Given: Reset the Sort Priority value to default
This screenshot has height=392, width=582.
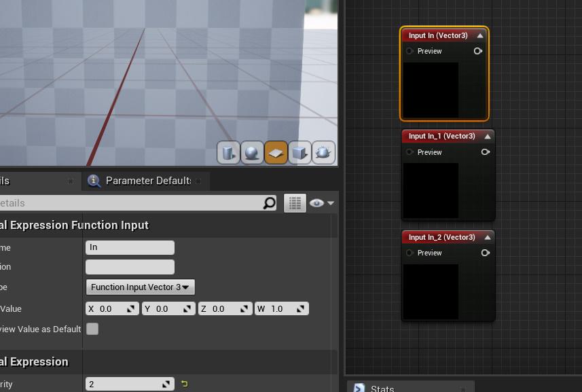Looking at the screenshot, I should 183,384.
